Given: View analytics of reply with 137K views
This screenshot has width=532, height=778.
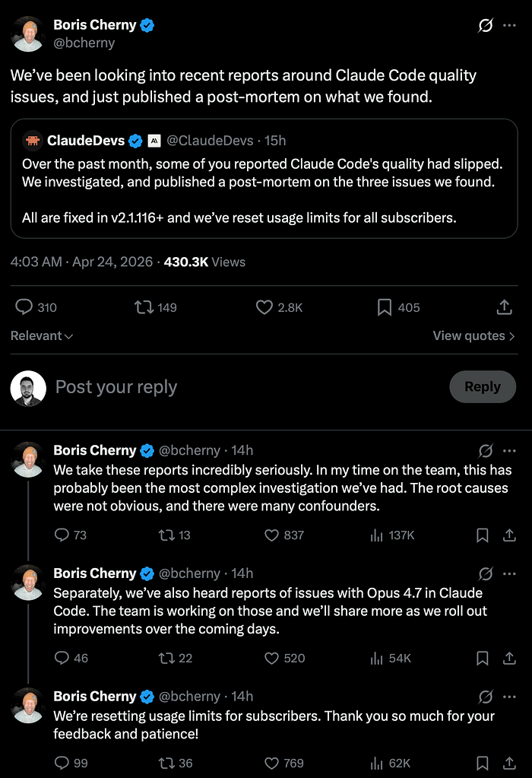Looking at the screenshot, I should [392, 535].
